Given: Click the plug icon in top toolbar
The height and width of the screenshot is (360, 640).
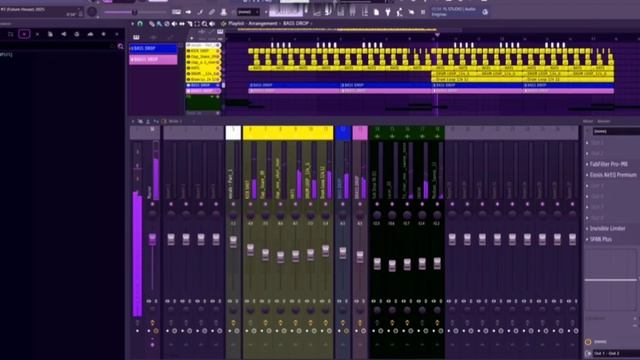Looking at the screenshot, I should pos(388,12).
